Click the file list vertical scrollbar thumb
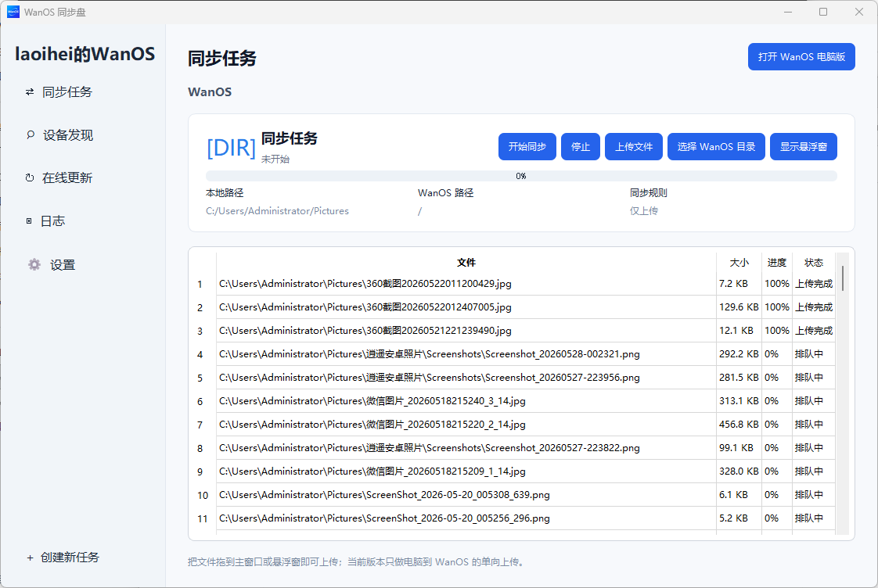Image resolution: width=878 pixels, height=588 pixels. coord(842,278)
